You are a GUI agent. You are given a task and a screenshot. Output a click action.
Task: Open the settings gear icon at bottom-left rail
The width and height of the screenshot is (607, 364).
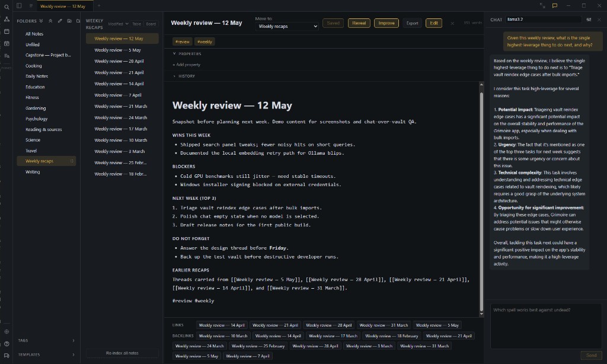click(7, 332)
